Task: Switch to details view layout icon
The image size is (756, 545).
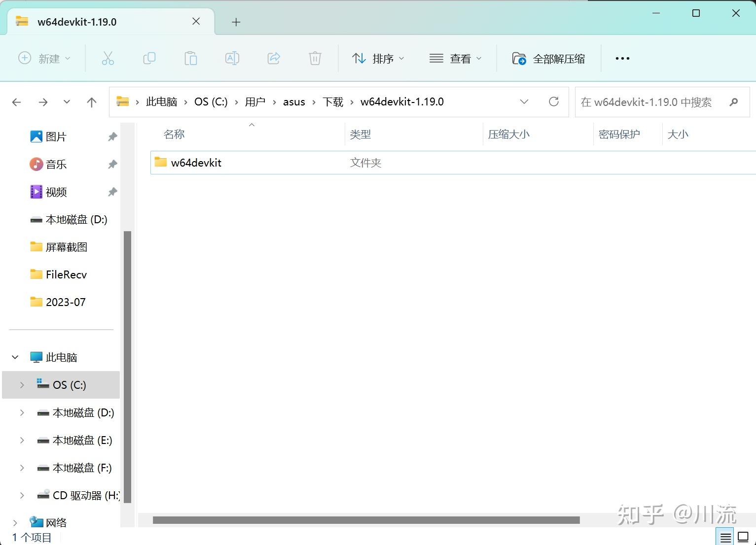Action: coord(725,537)
